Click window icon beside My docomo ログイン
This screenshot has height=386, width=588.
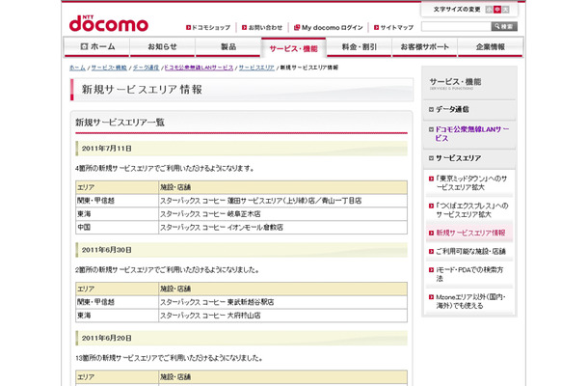tap(297, 27)
